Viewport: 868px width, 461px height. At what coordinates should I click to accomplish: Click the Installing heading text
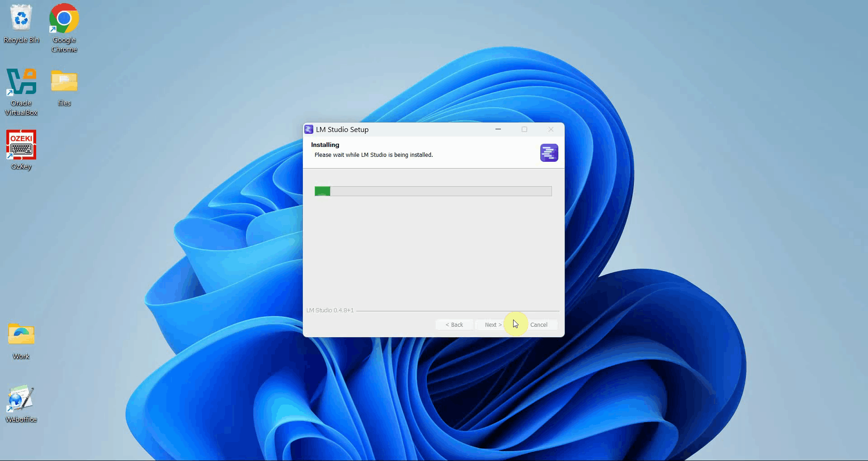(x=325, y=145)
